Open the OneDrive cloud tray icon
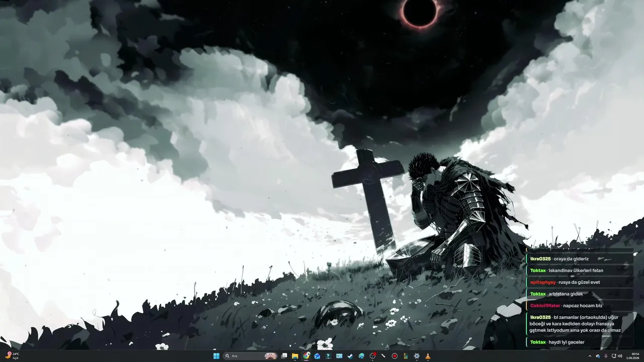This screenshot has height=362, width=644. tap(598, 356)
